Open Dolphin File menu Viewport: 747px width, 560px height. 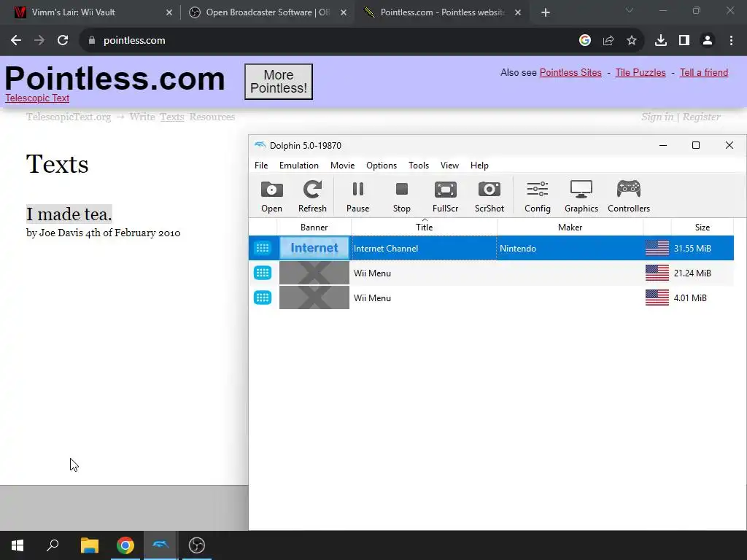(x=261, y=166)
